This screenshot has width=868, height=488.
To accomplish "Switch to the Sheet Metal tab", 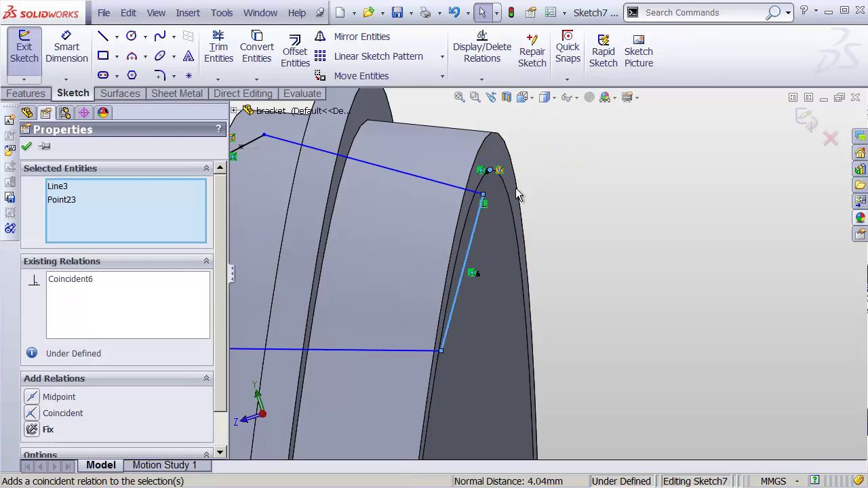I will (177, 94).
